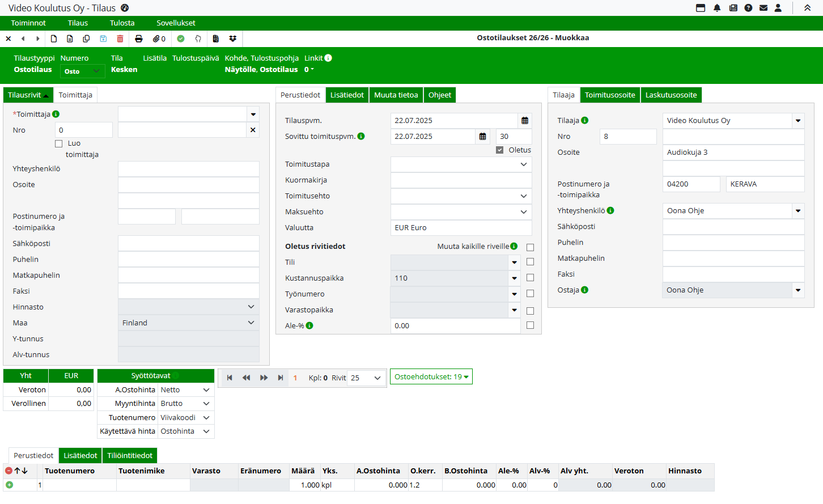Click the envelope messages icon
823x504 pixels.
pos(763,8)
